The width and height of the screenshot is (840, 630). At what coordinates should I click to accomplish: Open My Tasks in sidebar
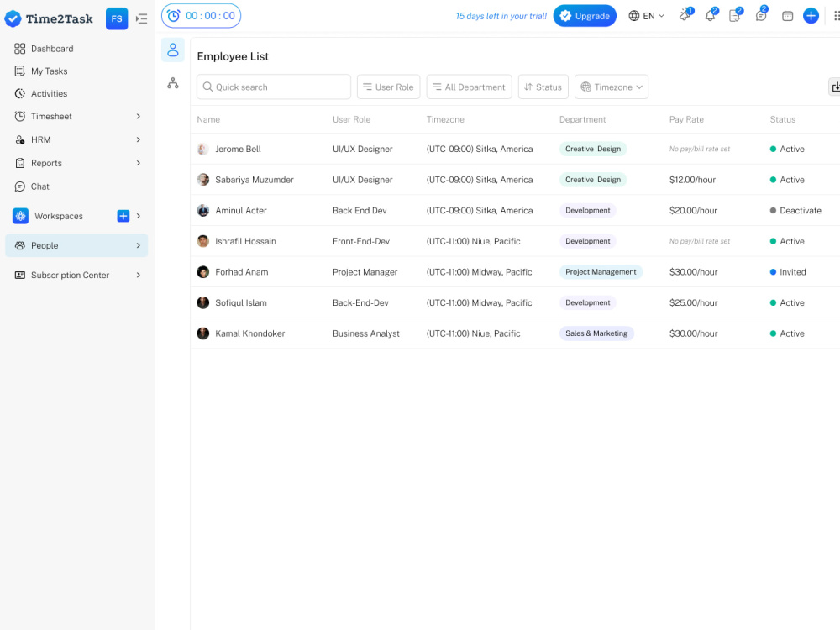49,71
